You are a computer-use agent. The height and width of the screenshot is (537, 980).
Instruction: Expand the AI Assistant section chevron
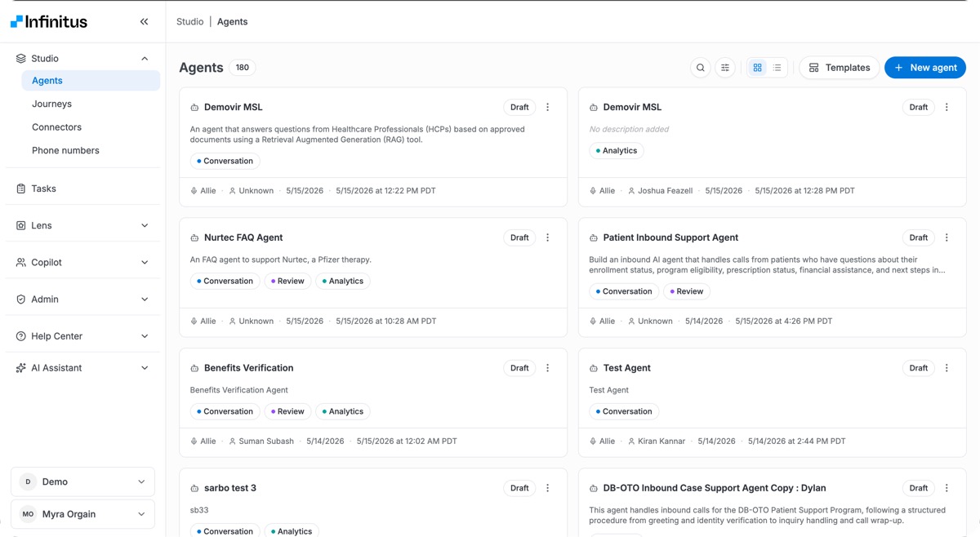click(x=145, y=368)
